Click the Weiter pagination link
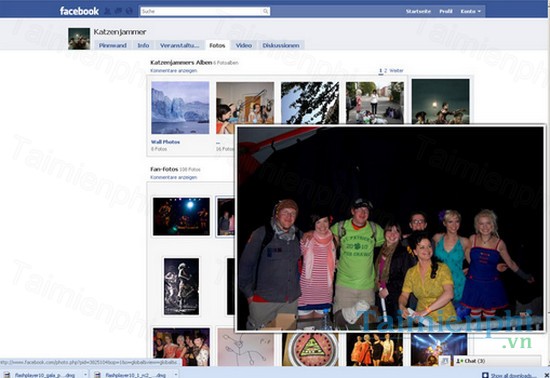550x378 pixels. [396, 70]
